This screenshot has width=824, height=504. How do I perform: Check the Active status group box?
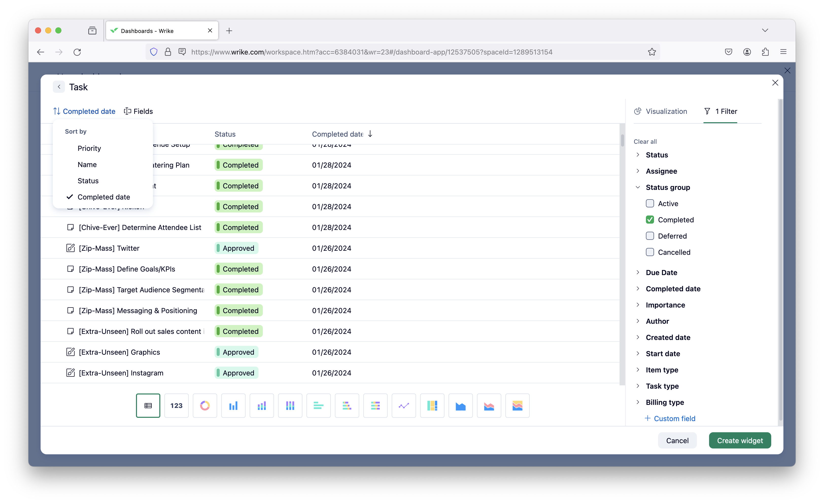650,203
